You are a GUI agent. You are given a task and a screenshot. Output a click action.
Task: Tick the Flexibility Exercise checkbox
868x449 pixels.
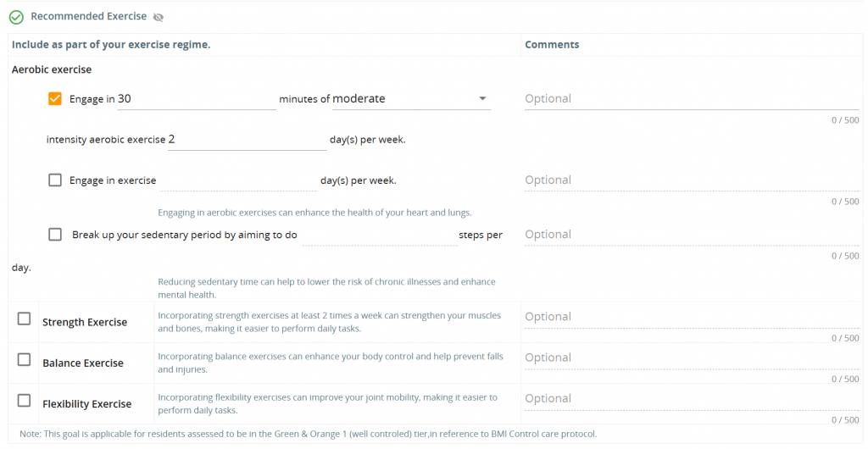coord(24,401)
